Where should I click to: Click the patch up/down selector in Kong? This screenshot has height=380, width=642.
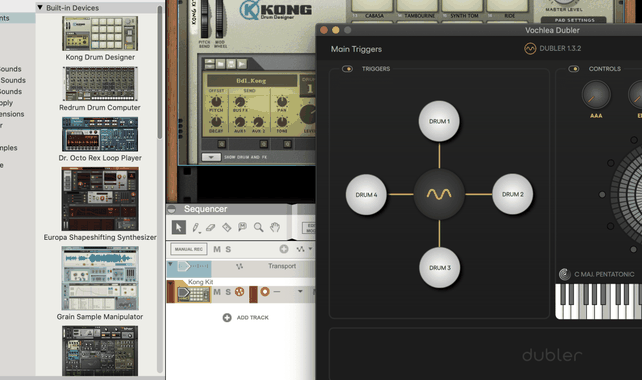[209, 64]
